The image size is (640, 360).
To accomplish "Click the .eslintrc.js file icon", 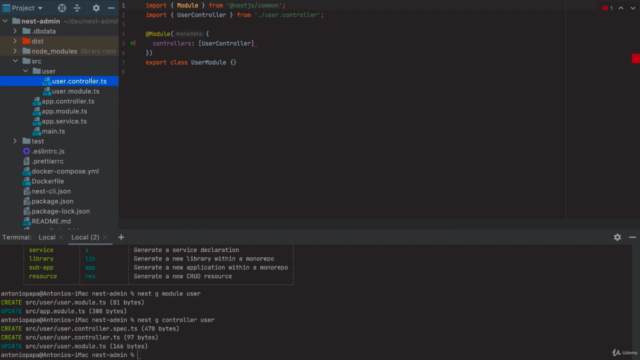I will tap(27, 151).
